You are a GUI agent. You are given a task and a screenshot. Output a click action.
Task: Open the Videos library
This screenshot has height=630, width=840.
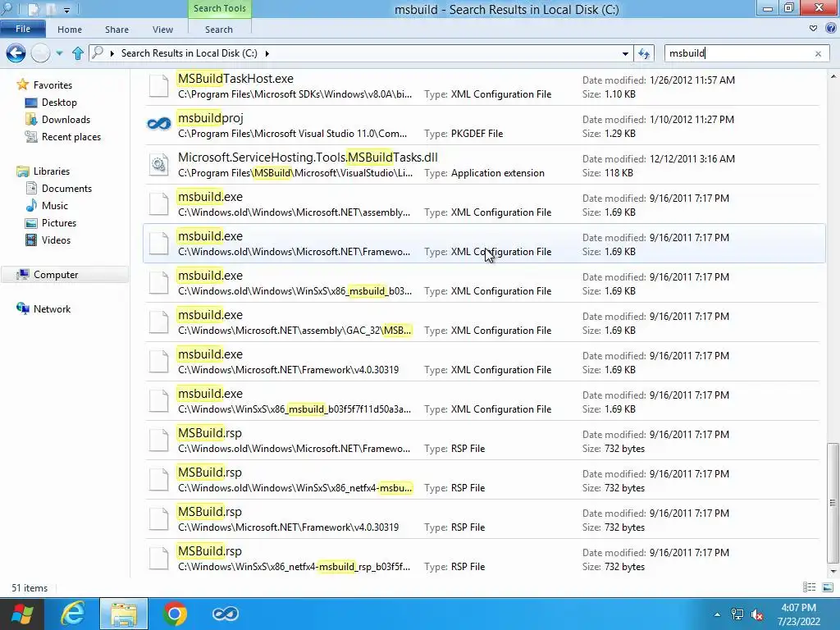[56, 240]
